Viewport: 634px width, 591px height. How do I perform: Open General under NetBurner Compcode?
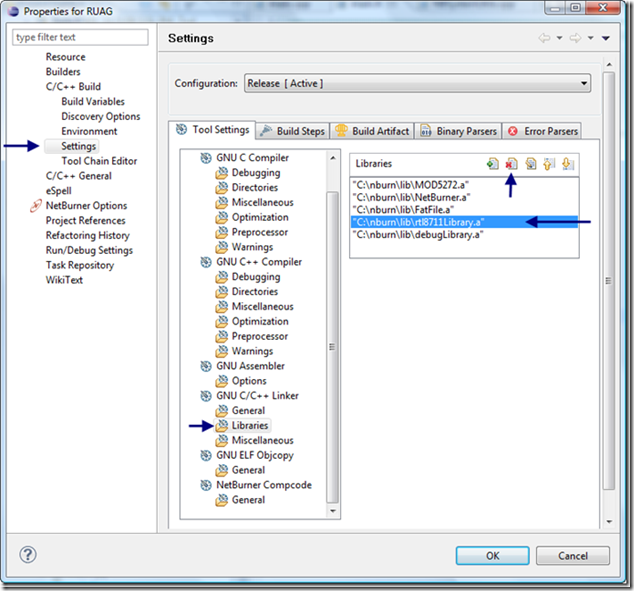pos(248,500)
